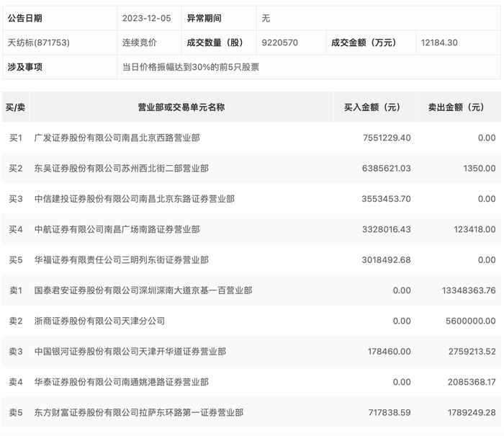Select row 中航证券有限公司南昌广场南路证券营业部
Image resolution: width=504 pixels, height=436 pixels.
coord(252,229)
